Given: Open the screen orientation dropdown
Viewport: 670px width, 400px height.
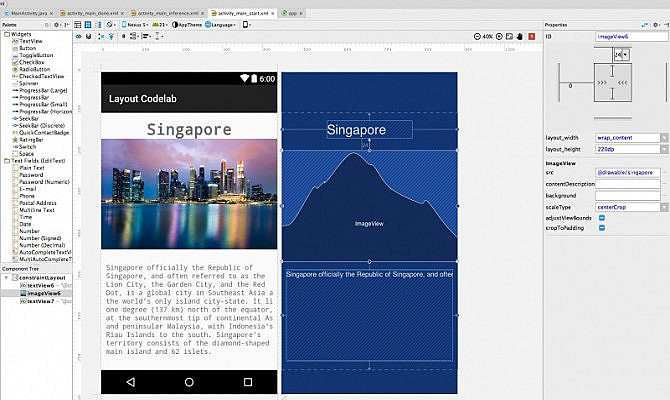Looking at the screenshot, I should tap(111, 25).
